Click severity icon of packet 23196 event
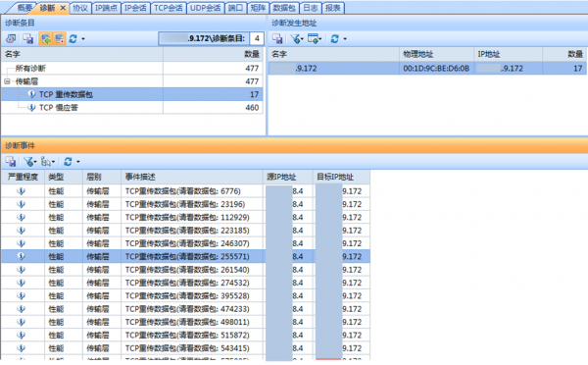This screenshot has width=588, height=365. coord(22,204)
